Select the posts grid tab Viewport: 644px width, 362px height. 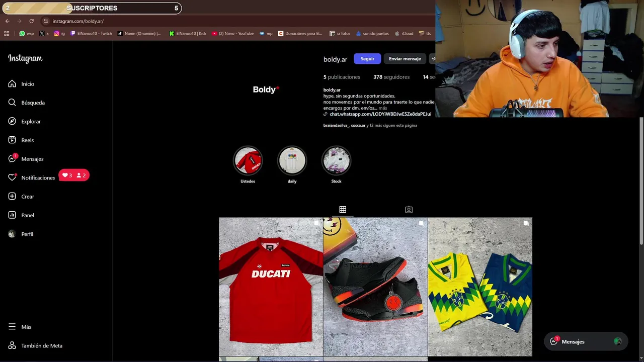pyautogui.click(x=343, y=209)
